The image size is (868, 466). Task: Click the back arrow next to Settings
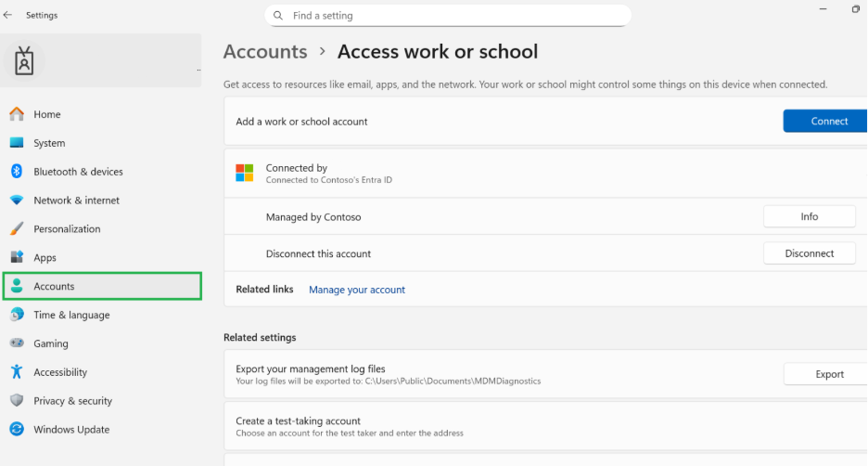(x=7, y=15)
